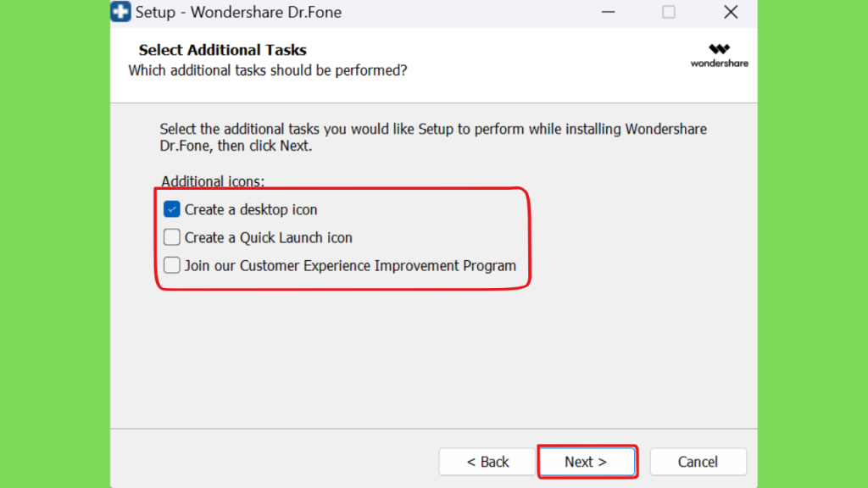Click the "Create a desktop icon" label text

[251, 210]
